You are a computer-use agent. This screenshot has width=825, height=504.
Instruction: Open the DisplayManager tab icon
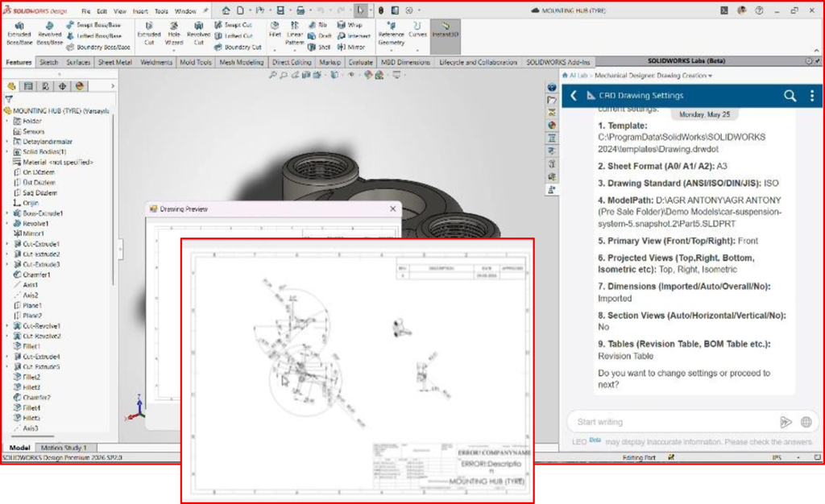(80, 86)
